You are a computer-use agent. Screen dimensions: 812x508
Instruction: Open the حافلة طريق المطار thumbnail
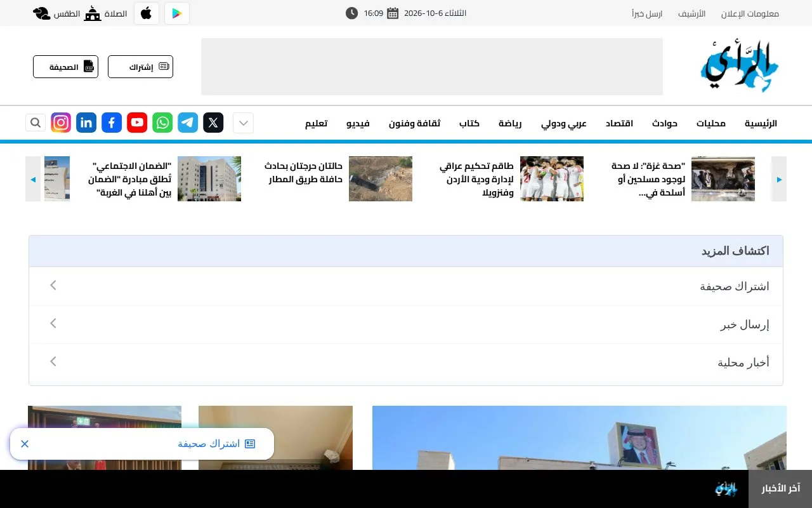(381, 179)
